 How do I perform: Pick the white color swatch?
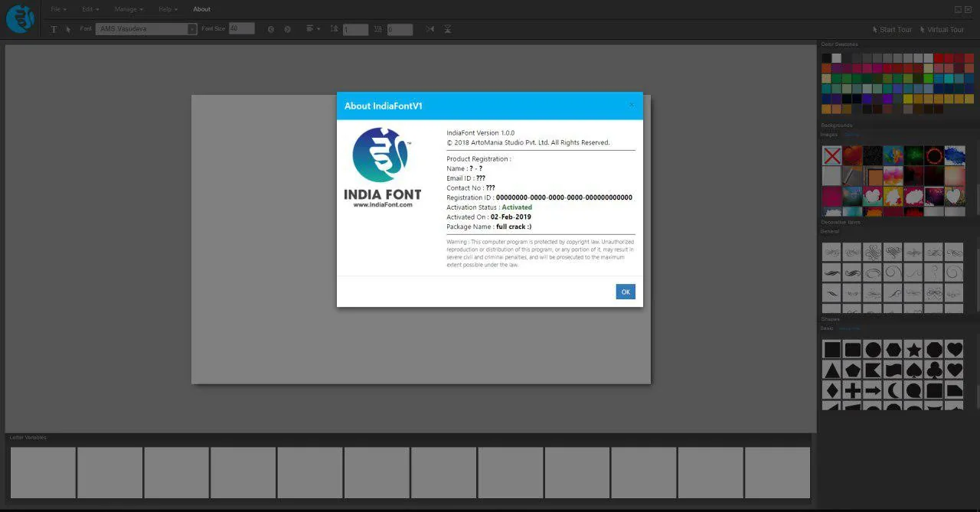(x=837, y=58)
